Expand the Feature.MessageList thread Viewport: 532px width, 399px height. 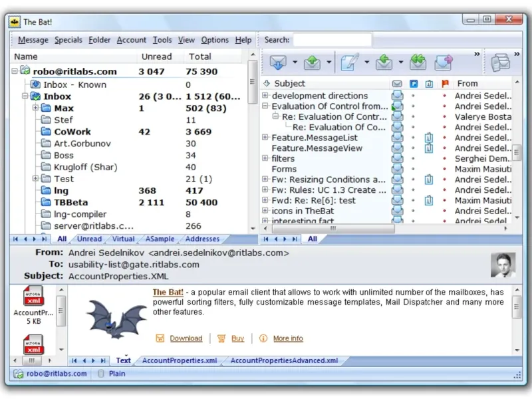(265, 137)
